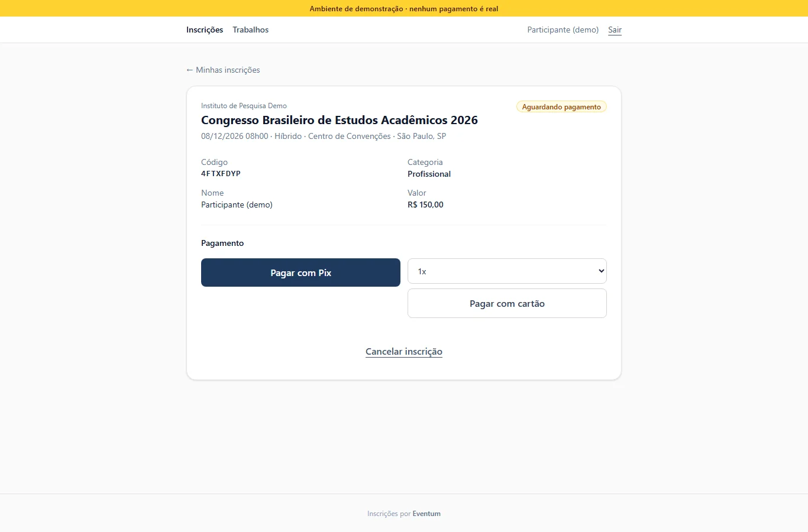Screen dimensions: 808x532
Task: Click the Cancelar inscrição link
Action: [x=404, y=352]
